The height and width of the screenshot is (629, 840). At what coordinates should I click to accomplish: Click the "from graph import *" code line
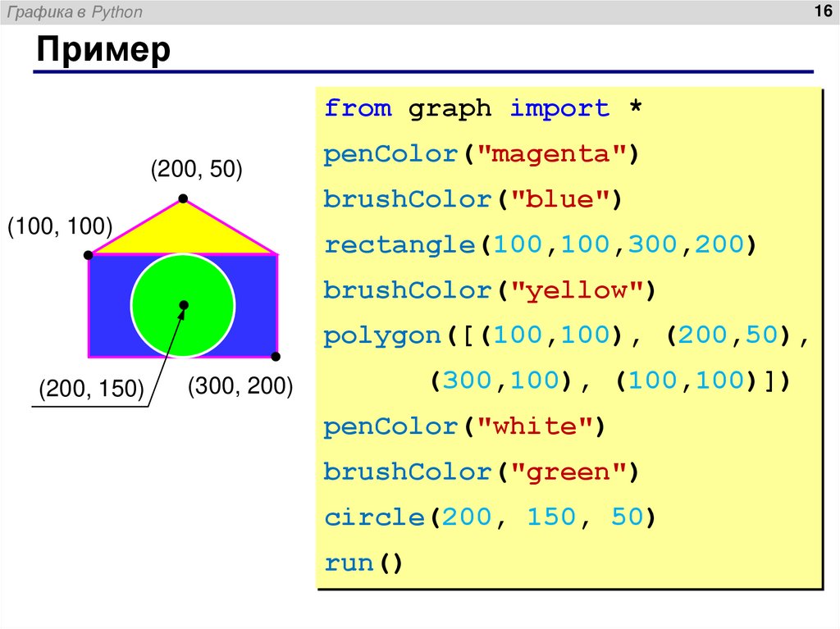coord(483,108)
